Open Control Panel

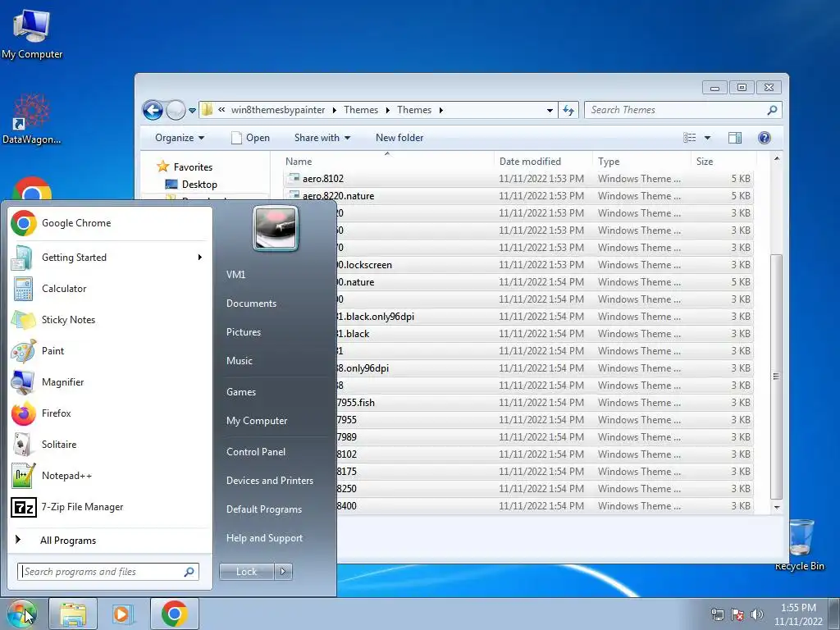[256, 452]
